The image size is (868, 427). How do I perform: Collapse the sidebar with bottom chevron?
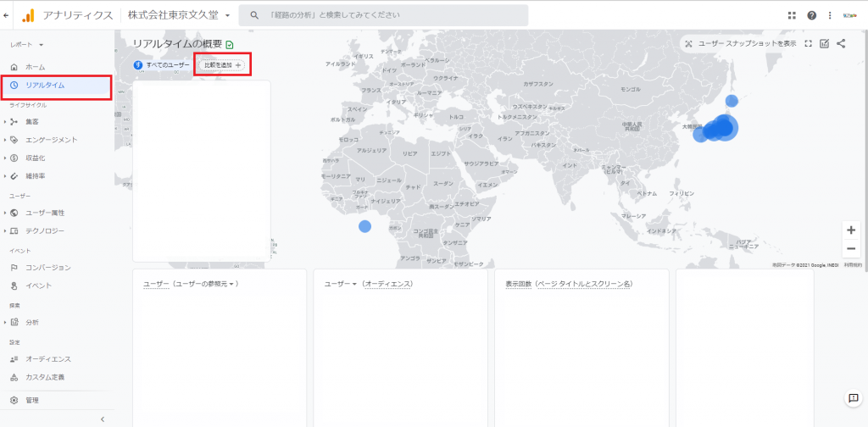103,419
